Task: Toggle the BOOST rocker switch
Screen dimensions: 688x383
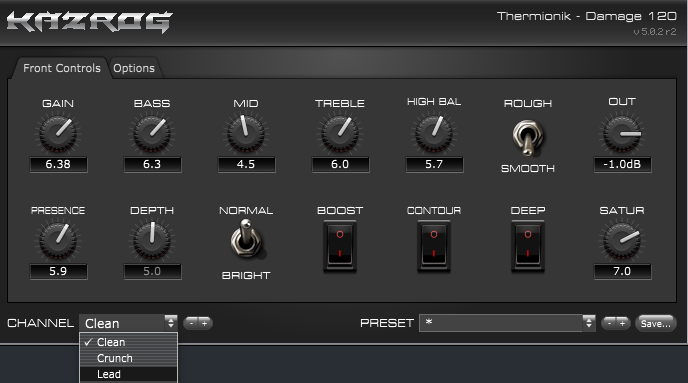Action: tap(340, 246)
